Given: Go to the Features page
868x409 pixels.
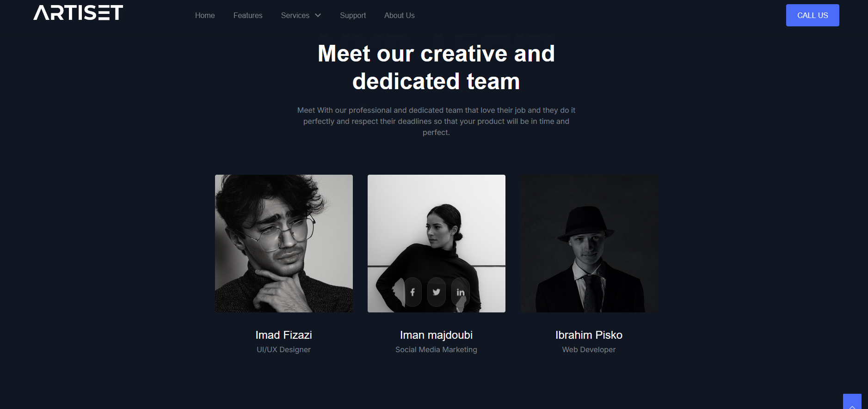Looking at the screenshot, I should click(248, 15).
